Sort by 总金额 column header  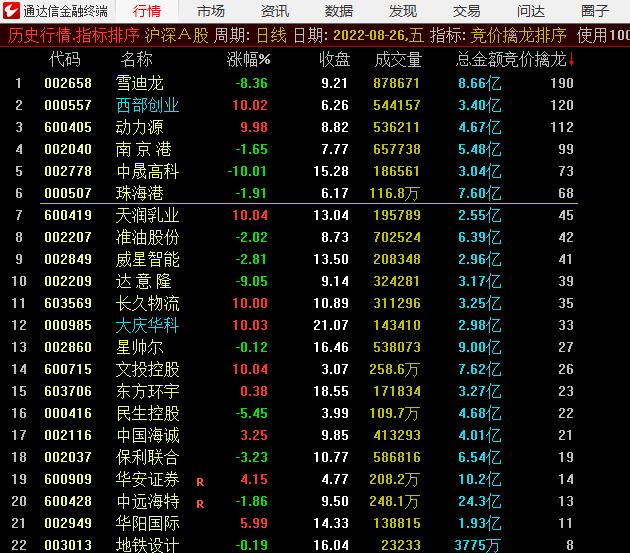(x=479, y=59)
